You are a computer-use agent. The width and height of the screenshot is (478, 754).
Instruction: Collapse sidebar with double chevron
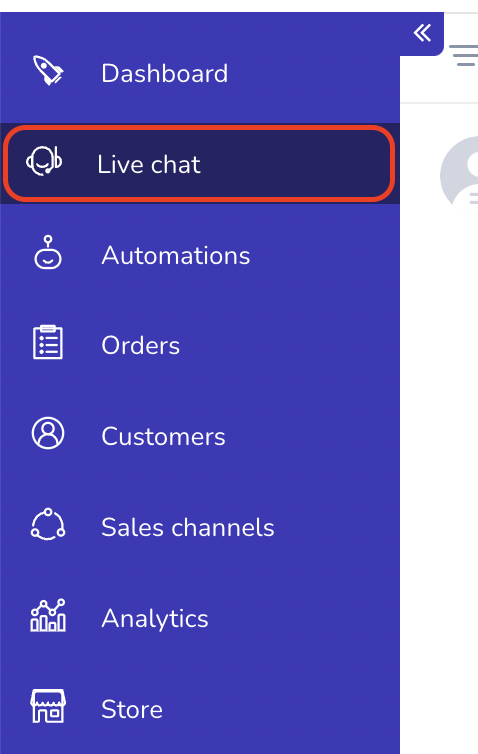click(x=422, y=33)
